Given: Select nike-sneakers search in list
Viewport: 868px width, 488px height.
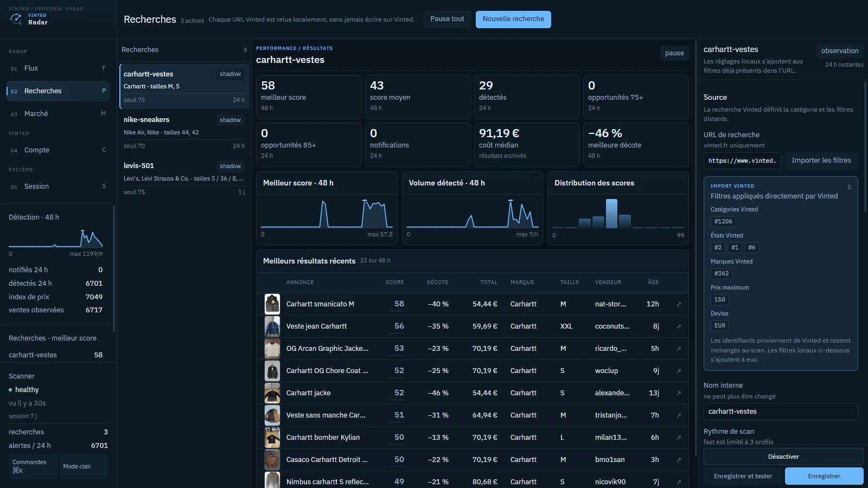Looking at the screenshot, I should pos(184,132).
